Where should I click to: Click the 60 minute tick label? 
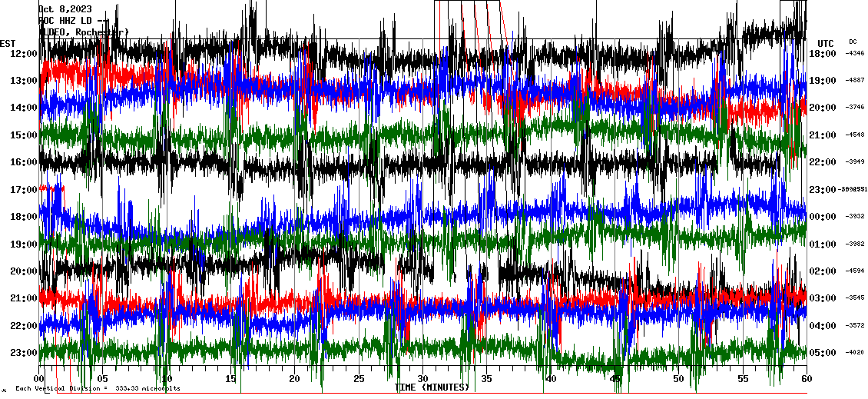806,379
